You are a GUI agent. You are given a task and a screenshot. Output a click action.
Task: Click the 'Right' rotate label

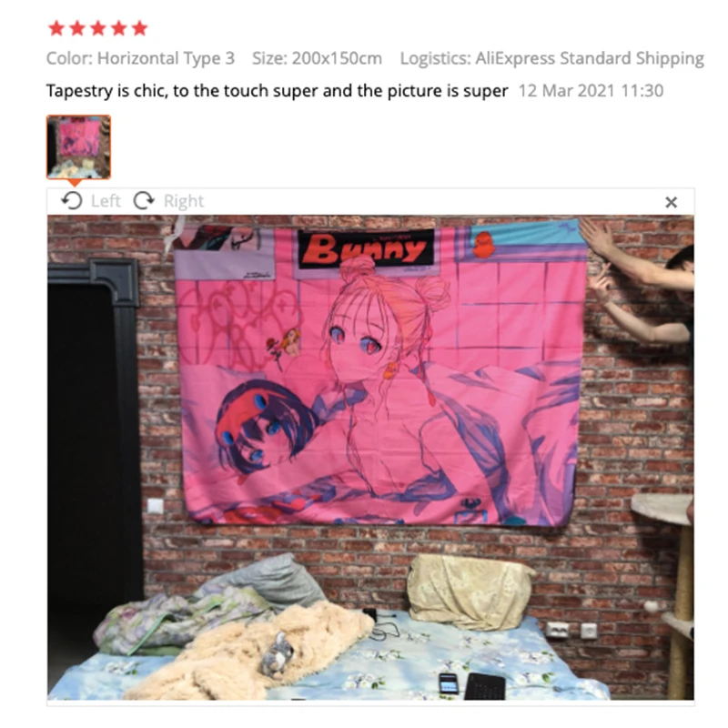[184, 201]
